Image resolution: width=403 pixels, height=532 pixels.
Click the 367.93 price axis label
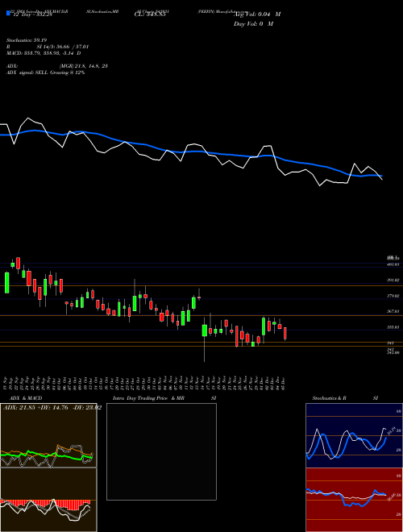pyautogui.click(x=393, y=311)
